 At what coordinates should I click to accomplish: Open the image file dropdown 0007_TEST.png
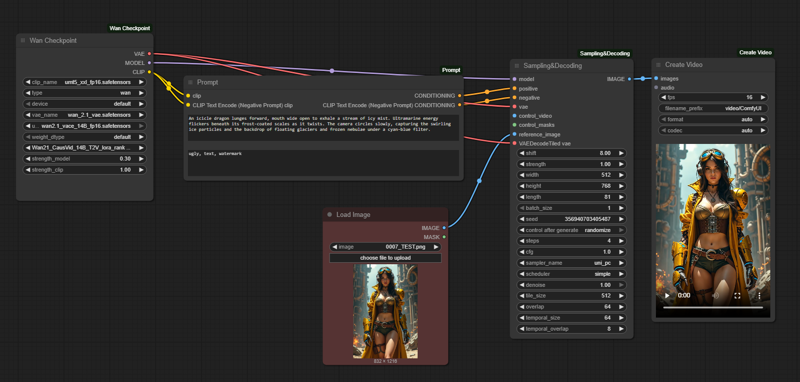tap(385, 247)
